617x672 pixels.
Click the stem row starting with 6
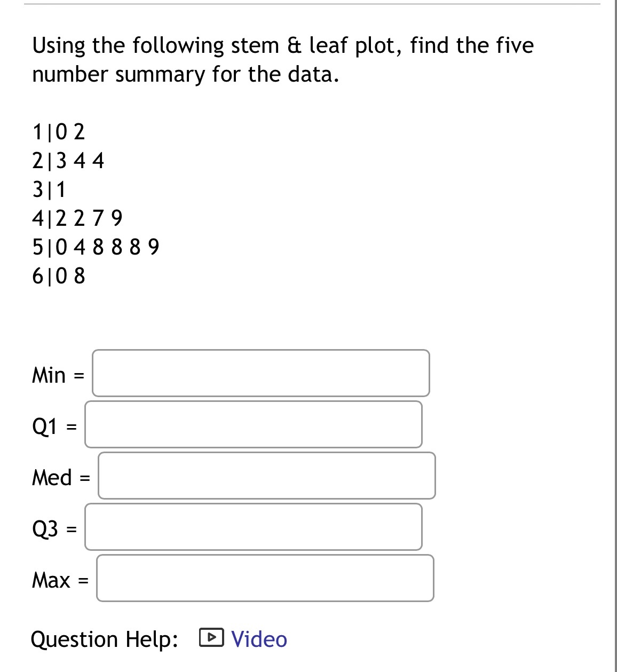(58, 275)
